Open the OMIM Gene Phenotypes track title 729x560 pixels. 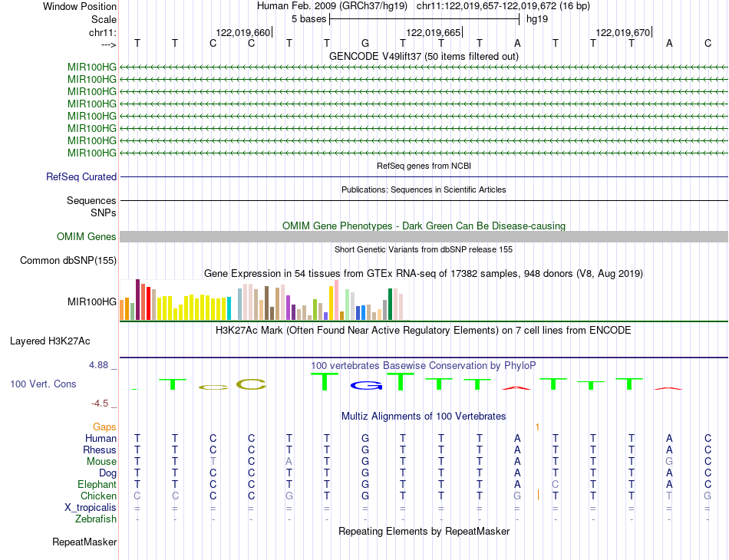(424, 226)
